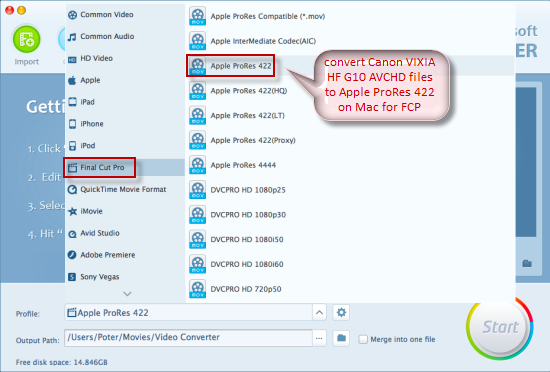Click the folder icon under the preview pane
The height and width of the screenshot is (372, 550).
tap(527, 263)
